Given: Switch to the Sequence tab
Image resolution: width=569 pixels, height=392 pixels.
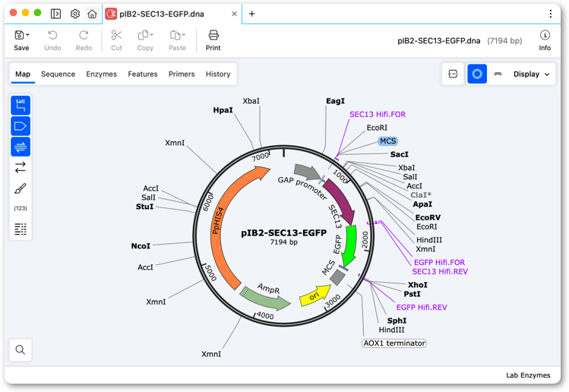Looking at the screenshot, I should click(58, 74).
